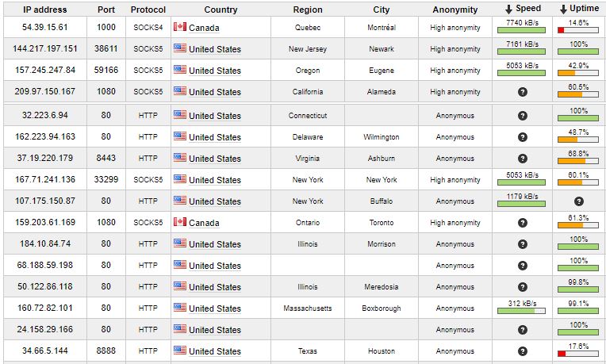Click the sort arrow beside Speed header
The width and height of the screenshot is (606, 364).
pos(508,10)
